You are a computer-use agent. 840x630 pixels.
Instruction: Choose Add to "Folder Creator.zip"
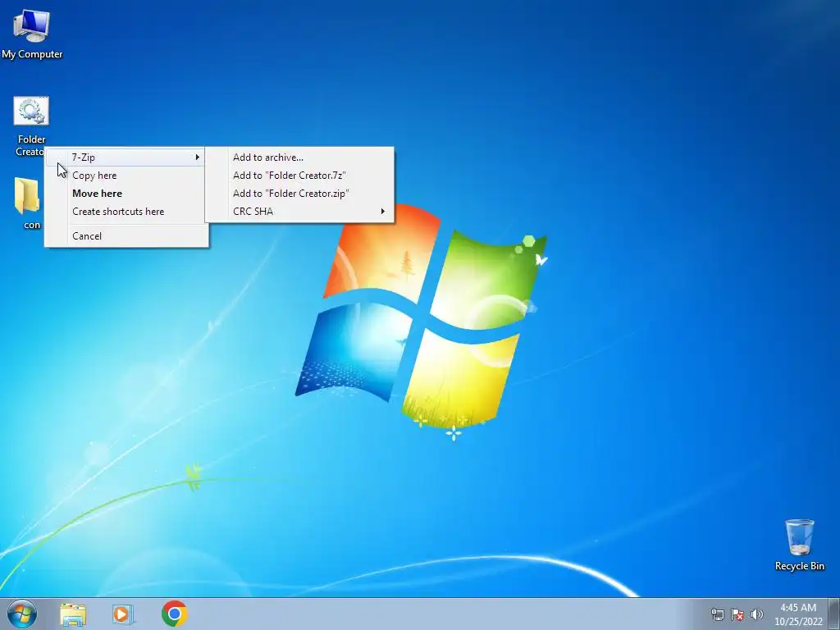[x=300, y=194]
